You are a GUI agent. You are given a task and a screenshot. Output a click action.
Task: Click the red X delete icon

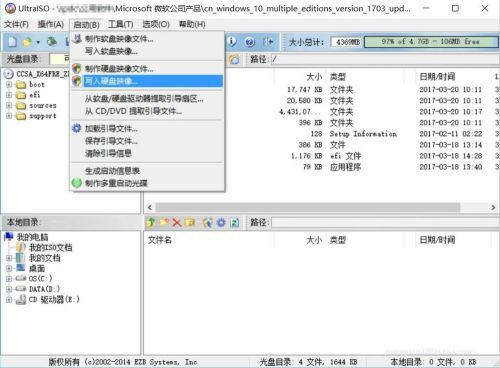point(177,222)
